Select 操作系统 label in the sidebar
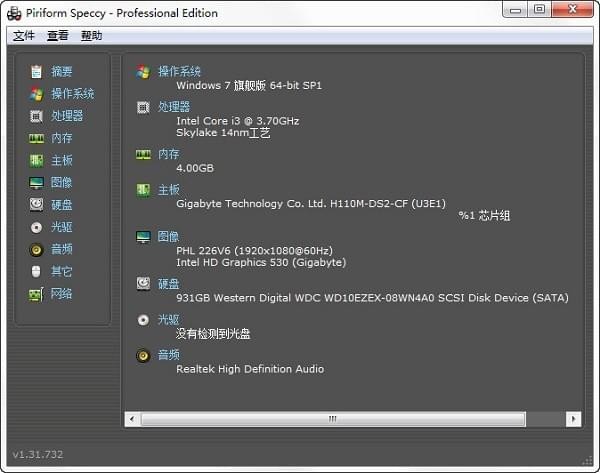Screen dimensions: 600x473 pyautogui.click(x=73, y=94)
